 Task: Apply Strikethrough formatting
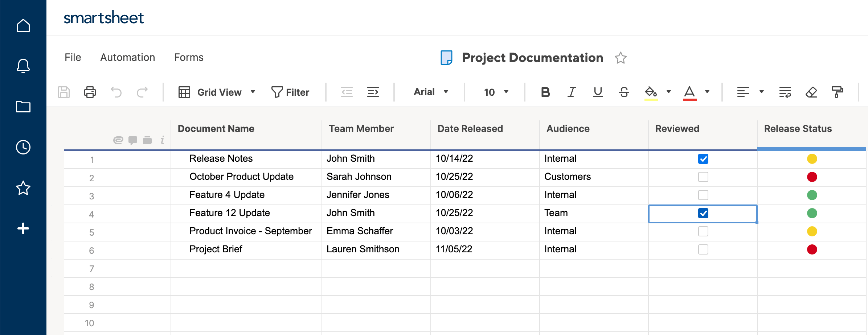pyautogui.click(x=624, y=92)
